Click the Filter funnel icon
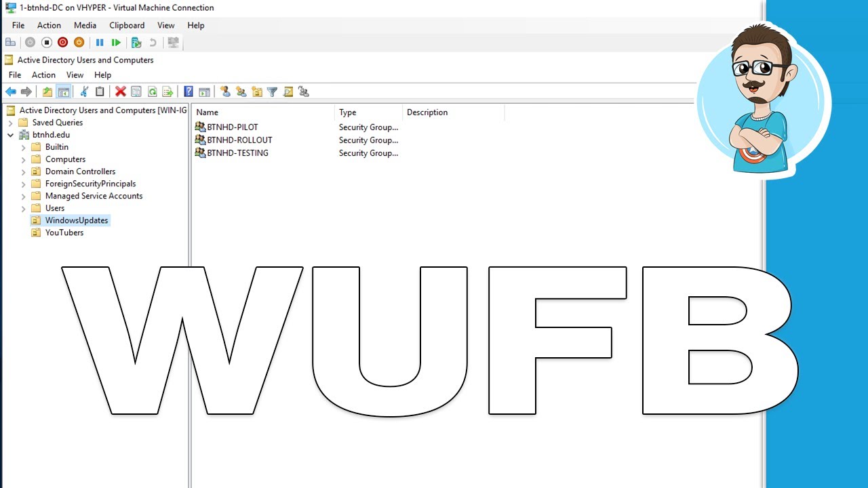Viewport: 868px width, 488px height. click(272, 91)
